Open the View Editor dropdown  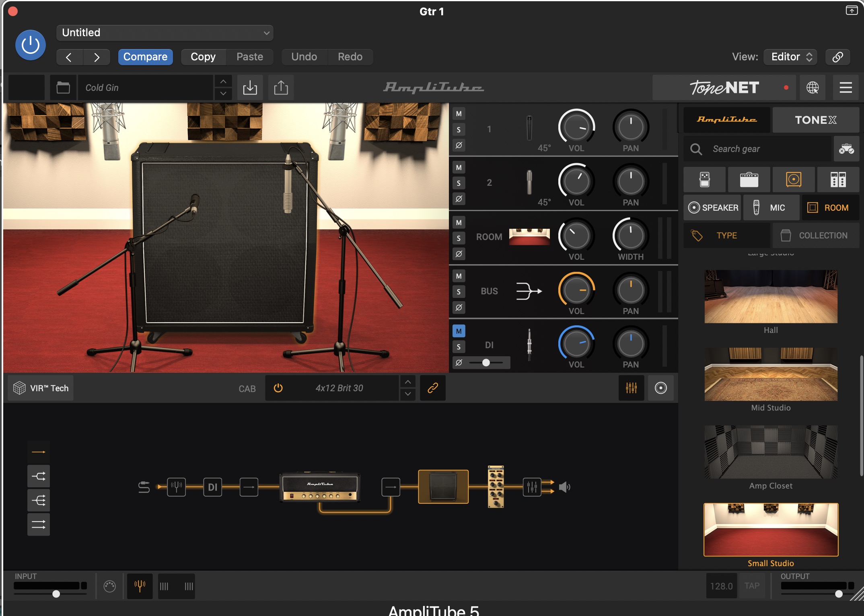click(x=791, y=57)
